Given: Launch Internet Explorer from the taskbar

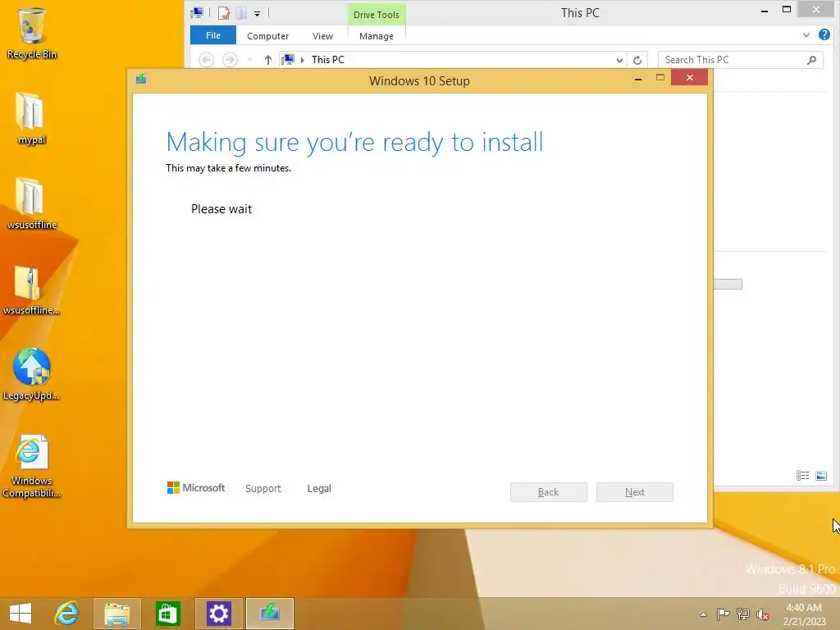Looking at the screenshot, I should 67,614.
